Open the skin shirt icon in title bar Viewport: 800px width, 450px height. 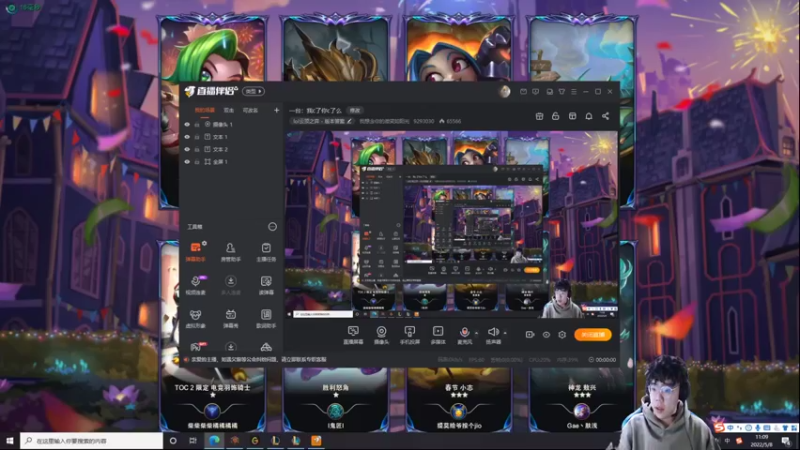(x=562, y=92)
